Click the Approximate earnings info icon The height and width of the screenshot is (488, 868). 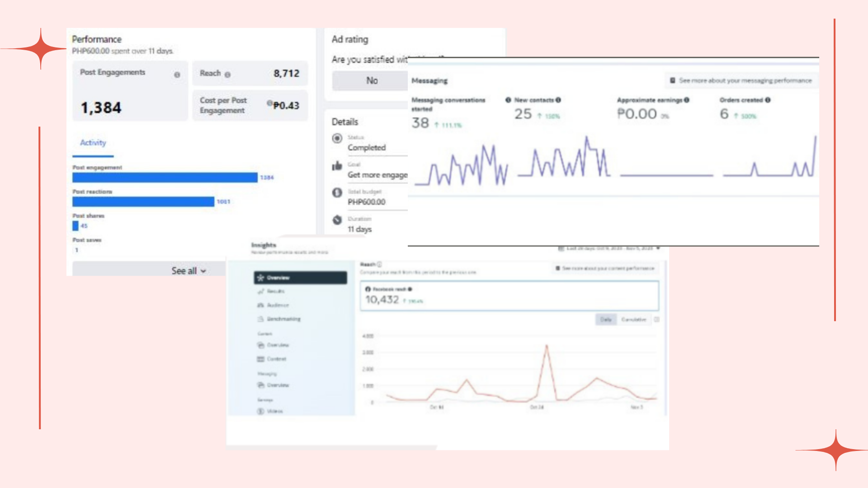(x=687, y=100)
